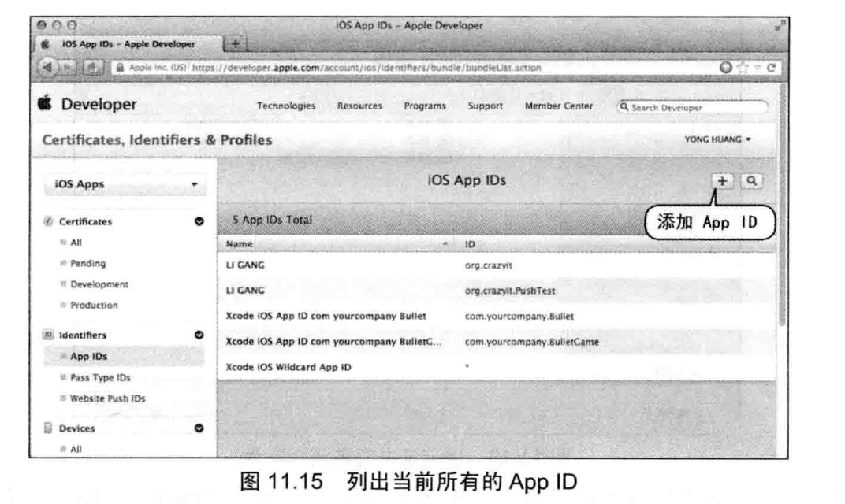This screenshot has width=845, height=504.
Task: Click Developer home link
Action: pos(99,104)
